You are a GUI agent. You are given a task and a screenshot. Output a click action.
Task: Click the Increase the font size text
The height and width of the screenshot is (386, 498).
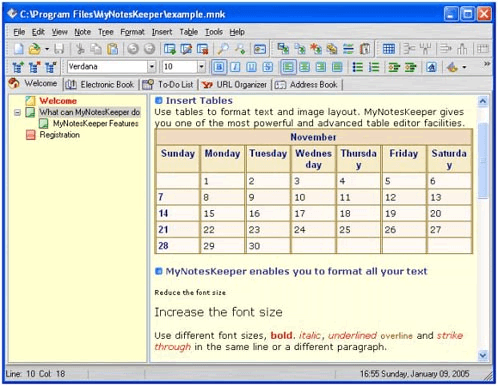(218, 312)
